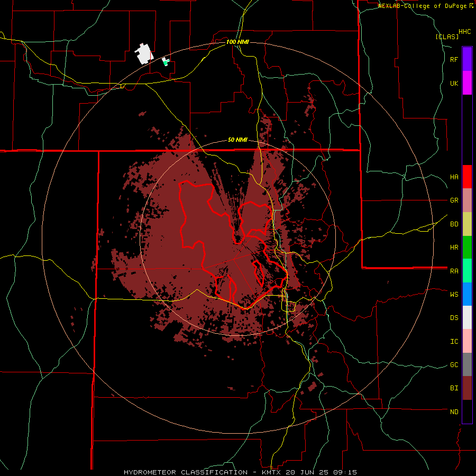476x476 pixels.
Task: Pick the yellow BD legend swatch
Action: pos(467,224)
